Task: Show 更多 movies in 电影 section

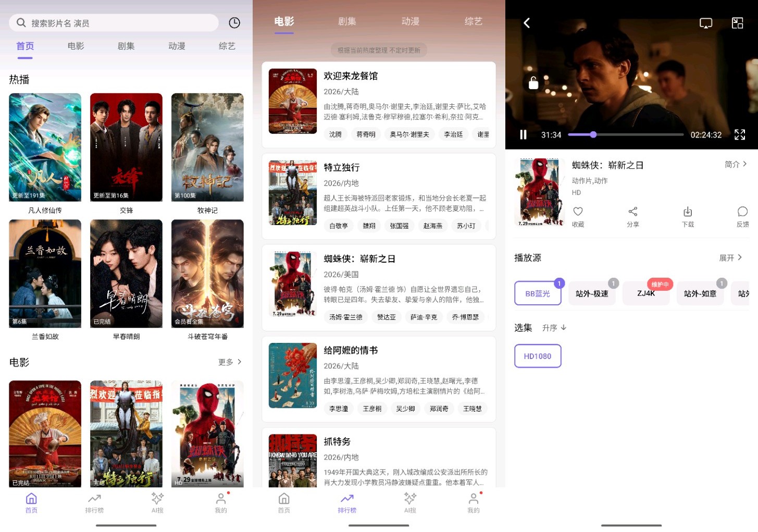Action: tap(230, 362)
